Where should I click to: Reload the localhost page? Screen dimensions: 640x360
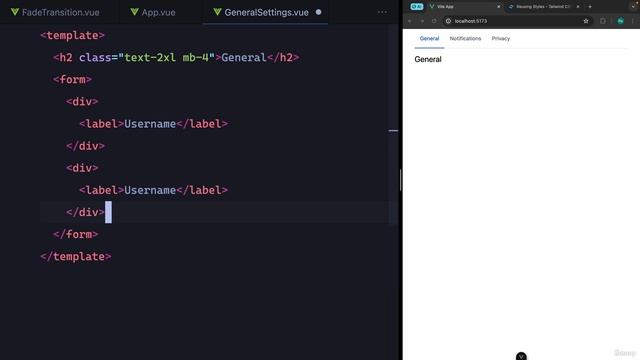point(434,21)
